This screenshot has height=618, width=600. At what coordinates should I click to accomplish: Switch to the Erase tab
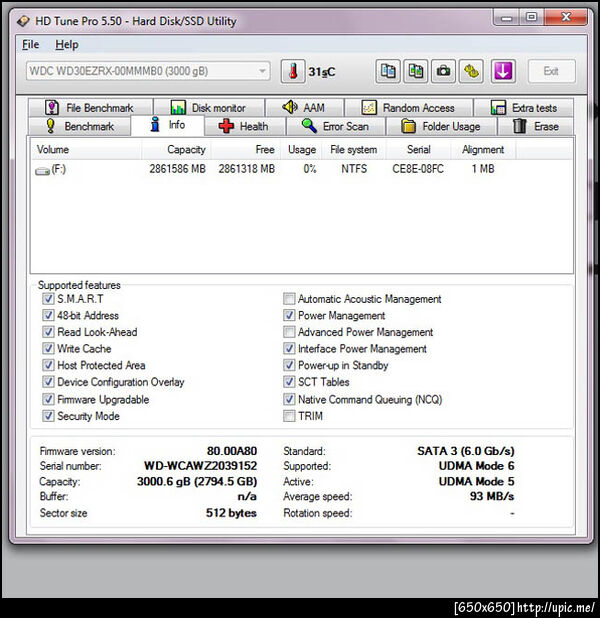(x=536, y=127)
